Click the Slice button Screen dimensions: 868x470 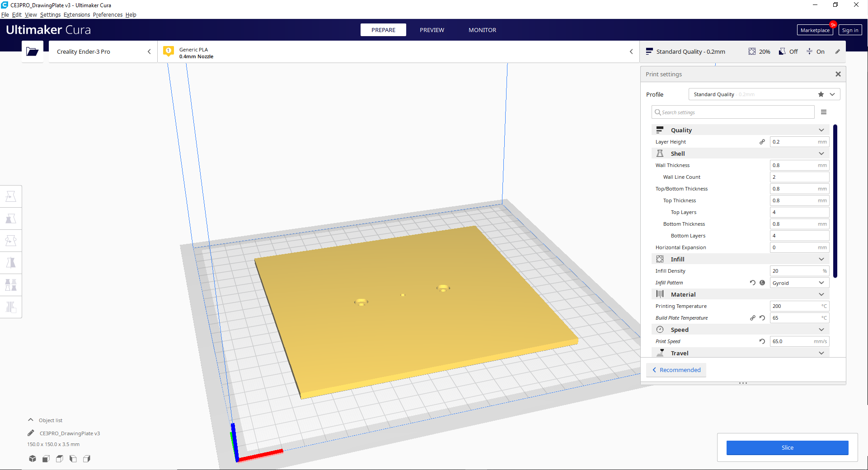tap(787, 447)
